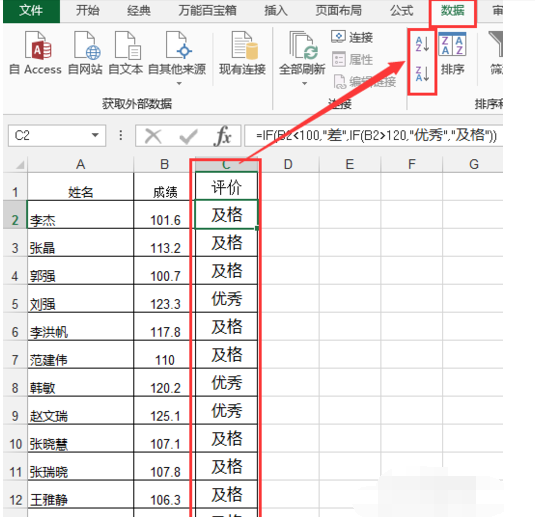Click the score cell 125.1

(x=164, y=411)
